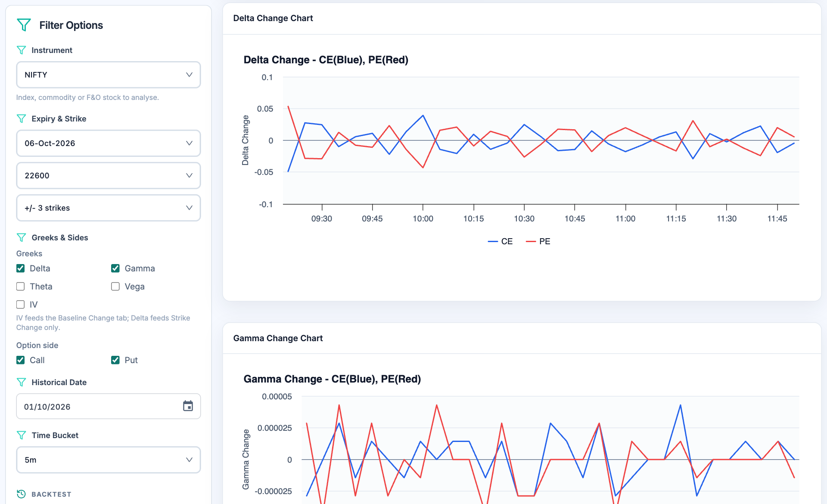Click the funnel icon beside Instrument

[21, 50]
